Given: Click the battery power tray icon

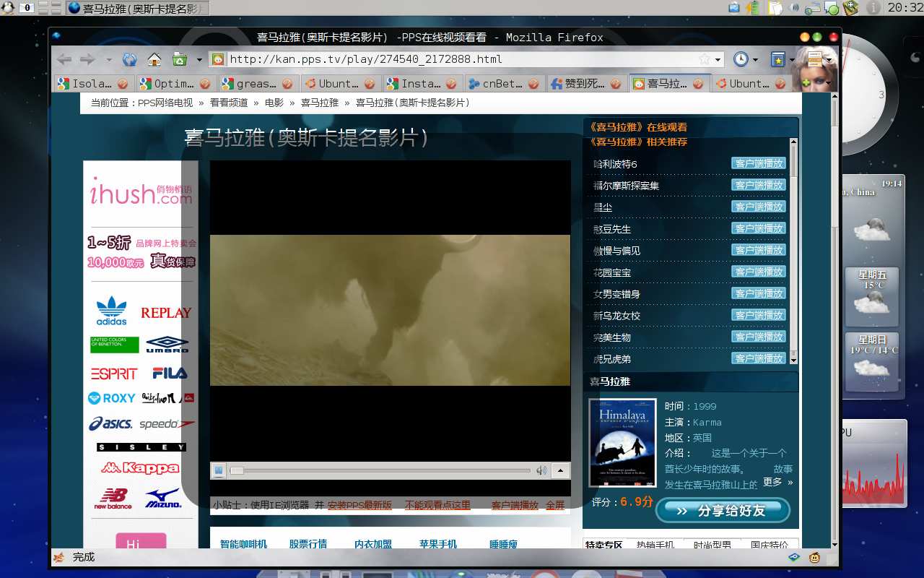Looking at the screenshot, I should [x=753, y=8].
